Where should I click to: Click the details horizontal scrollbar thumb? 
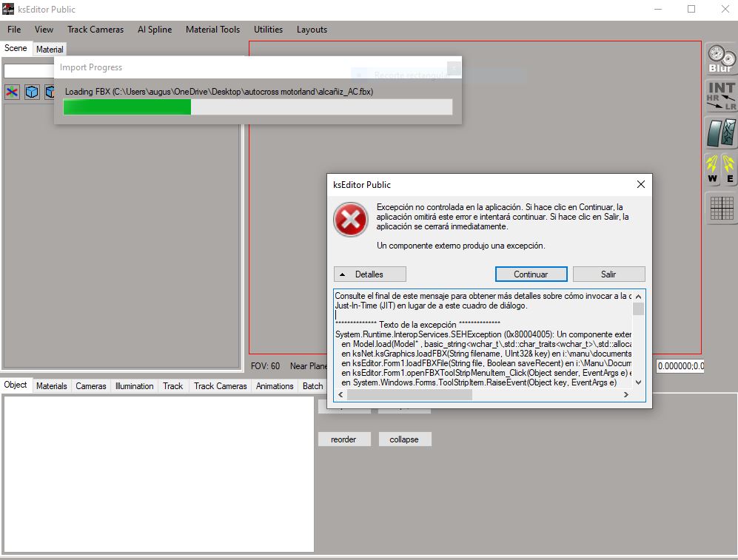point(409,395)
